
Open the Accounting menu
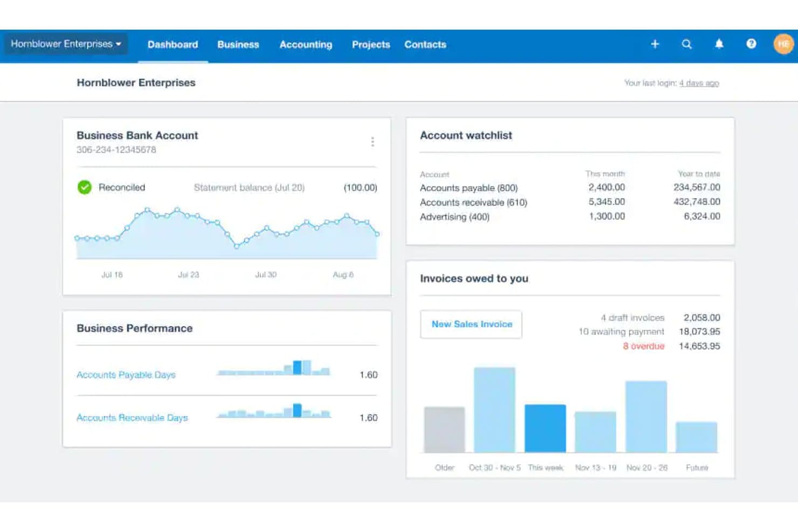coord(306,45)
